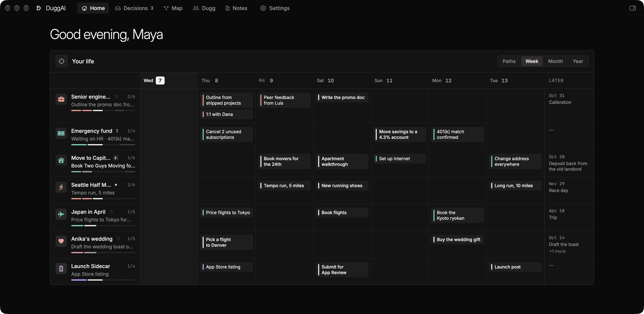Open the Map tab
The height and width of the screenshot is (314, 644).
173,8
